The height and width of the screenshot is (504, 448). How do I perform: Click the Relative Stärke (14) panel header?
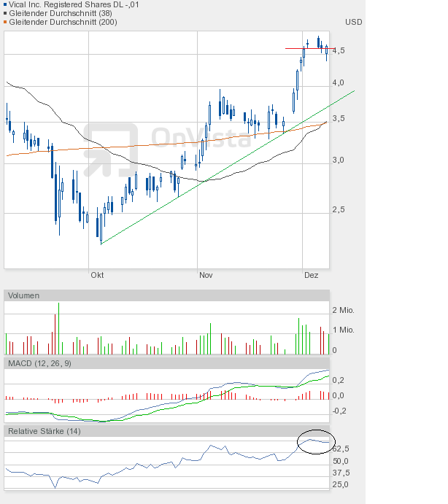coord(166,431)
